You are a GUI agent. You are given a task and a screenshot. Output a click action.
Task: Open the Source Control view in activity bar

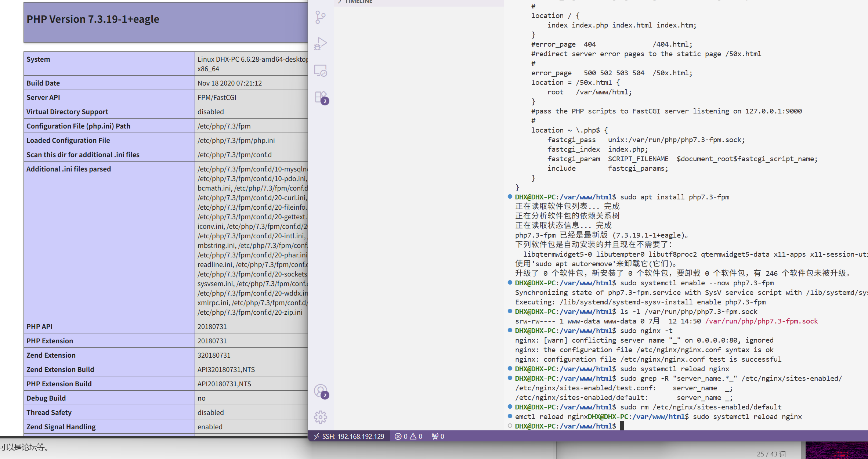[321, 17]
